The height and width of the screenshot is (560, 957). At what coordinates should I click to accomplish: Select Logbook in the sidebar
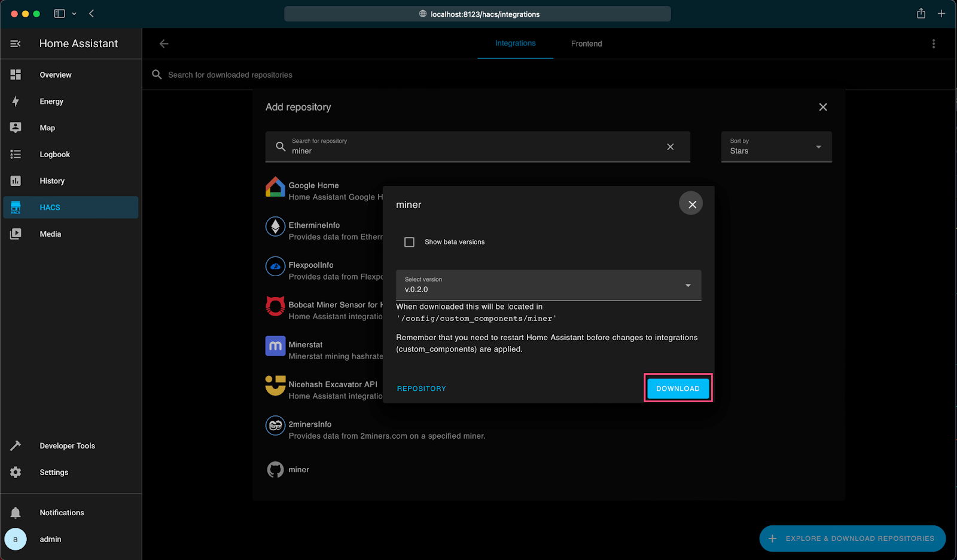click(71, 154)
